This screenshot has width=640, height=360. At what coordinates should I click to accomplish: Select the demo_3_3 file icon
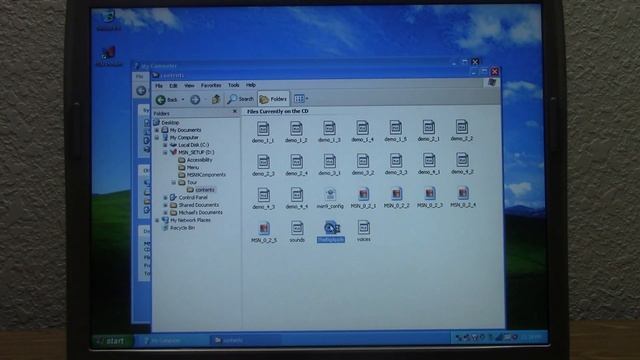pyautogui.click(x=396, y=160)
